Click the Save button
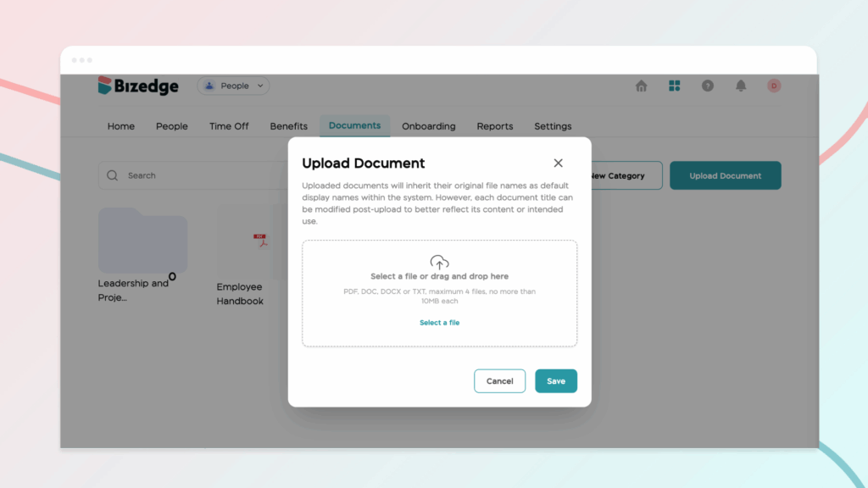This screenshot has width=868, height=488. (x=555, y=381)
